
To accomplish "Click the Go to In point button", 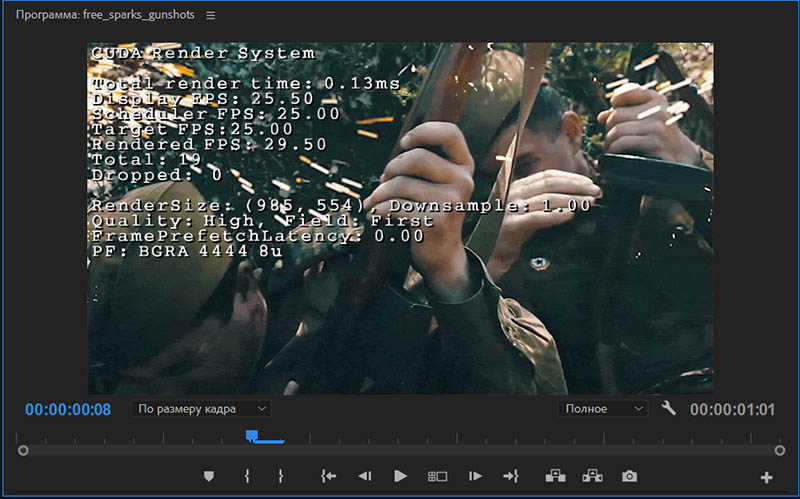I will pos(329,476).
